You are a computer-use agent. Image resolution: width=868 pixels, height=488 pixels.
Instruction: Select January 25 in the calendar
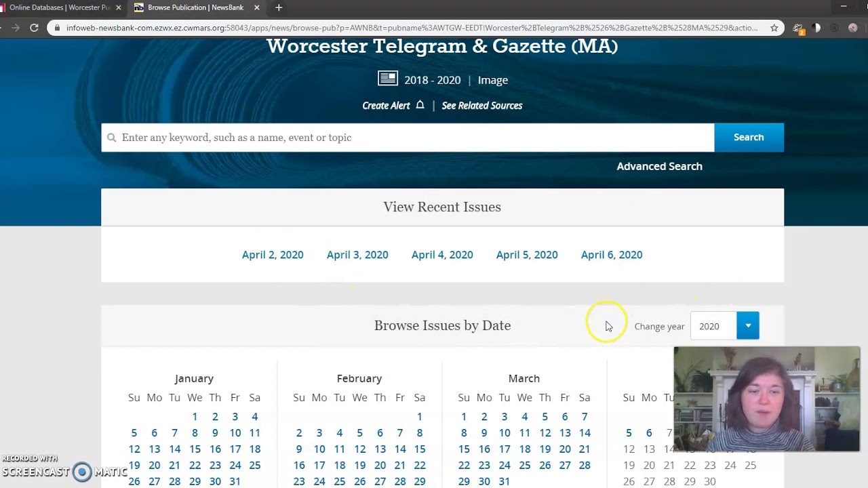coord(255,466)
